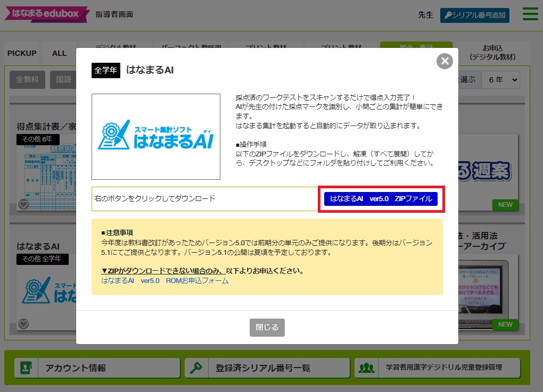Favorite 得点集計表 card with heart icon

click(x=23, y=204)
